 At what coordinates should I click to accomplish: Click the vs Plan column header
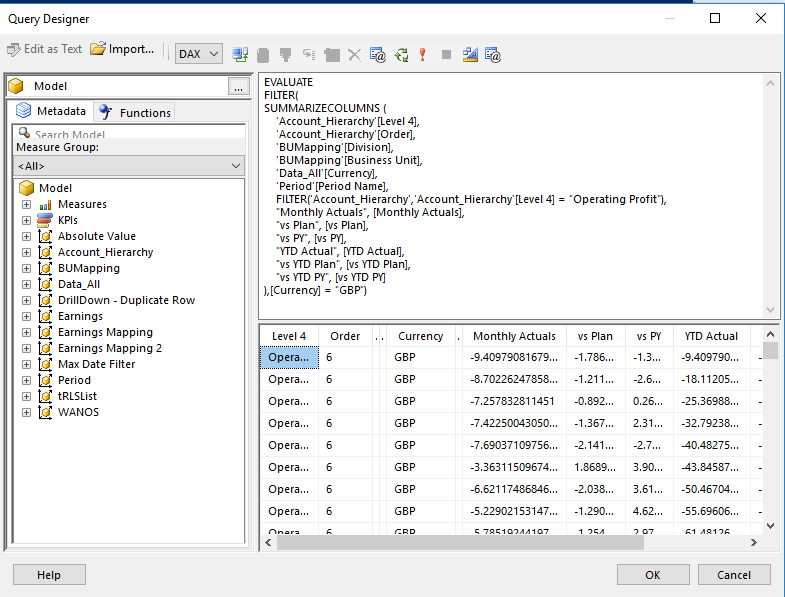pyautogui.click(x=595, y=336)
